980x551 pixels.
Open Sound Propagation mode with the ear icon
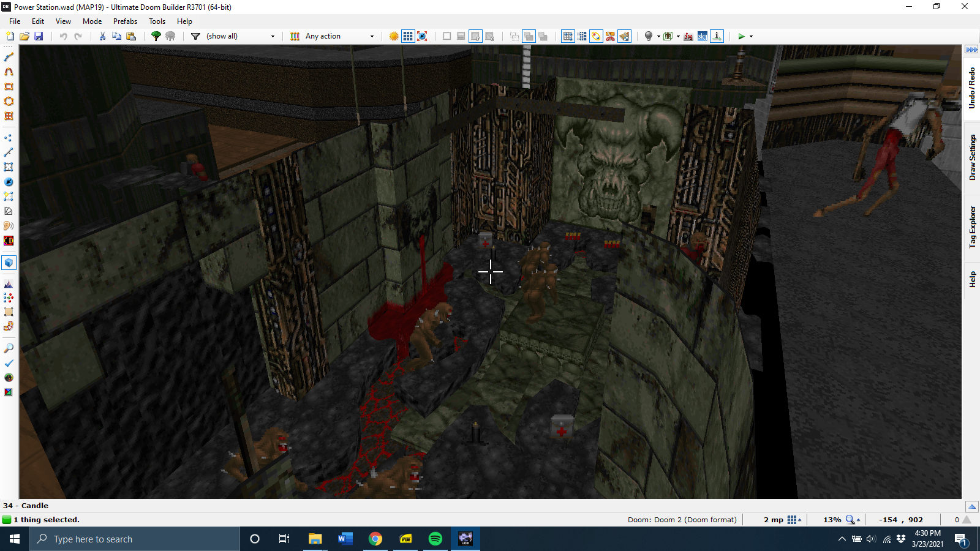coord(9,226)
